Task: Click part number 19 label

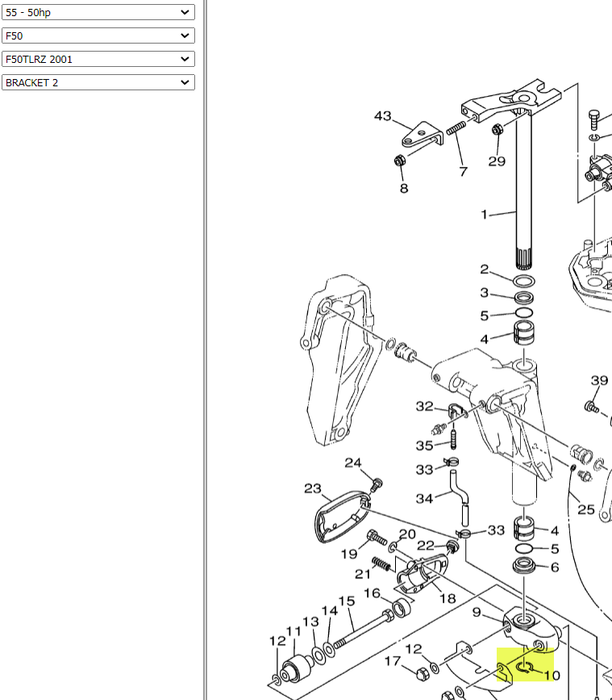Action: point(349,554)
